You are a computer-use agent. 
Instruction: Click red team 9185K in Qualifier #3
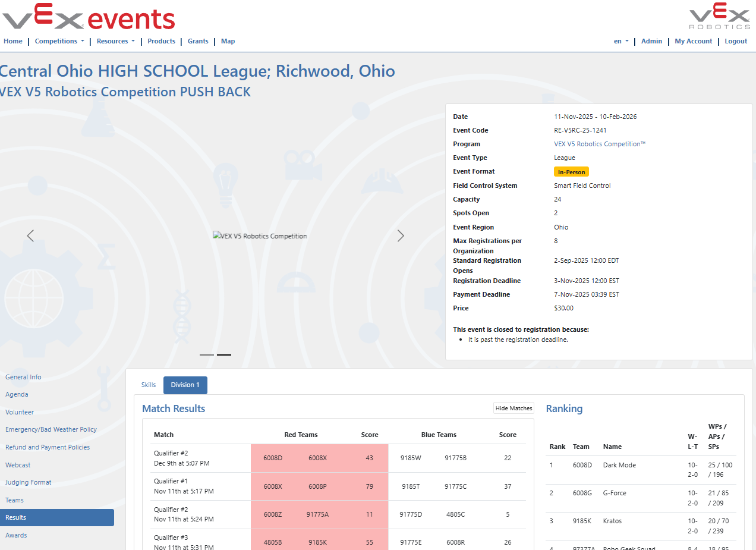(318, 542)
